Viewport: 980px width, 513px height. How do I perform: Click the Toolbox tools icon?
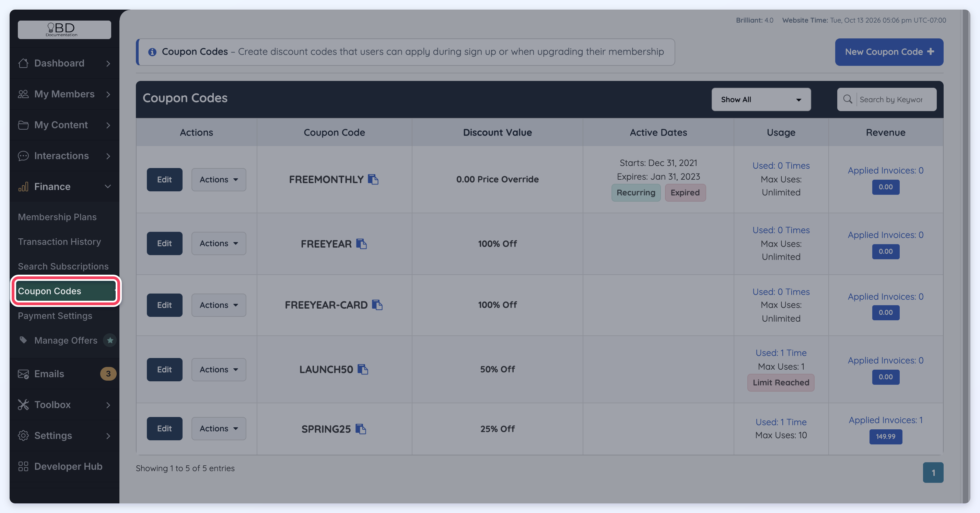point(23,405)
